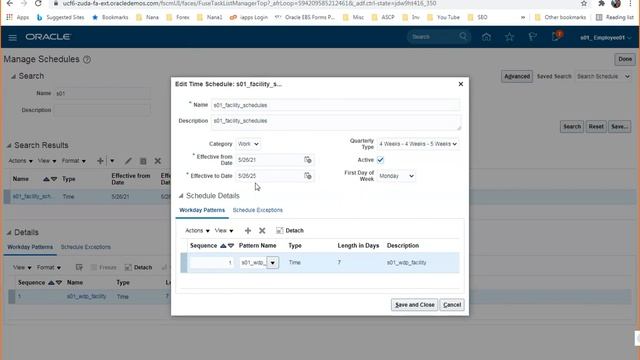640x360 pixels.
Task: Click the Advanced search button
Action: pyautogui.click(x=517, y=76)
